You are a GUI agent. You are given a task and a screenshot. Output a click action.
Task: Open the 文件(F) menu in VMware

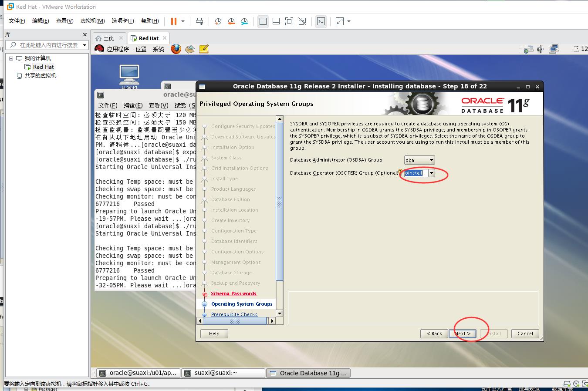17,21
